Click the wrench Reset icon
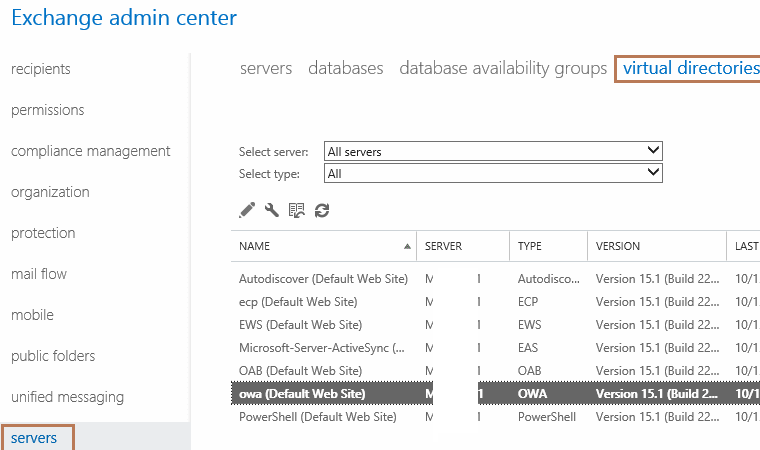760x450 pixels. tap(272, 210)
